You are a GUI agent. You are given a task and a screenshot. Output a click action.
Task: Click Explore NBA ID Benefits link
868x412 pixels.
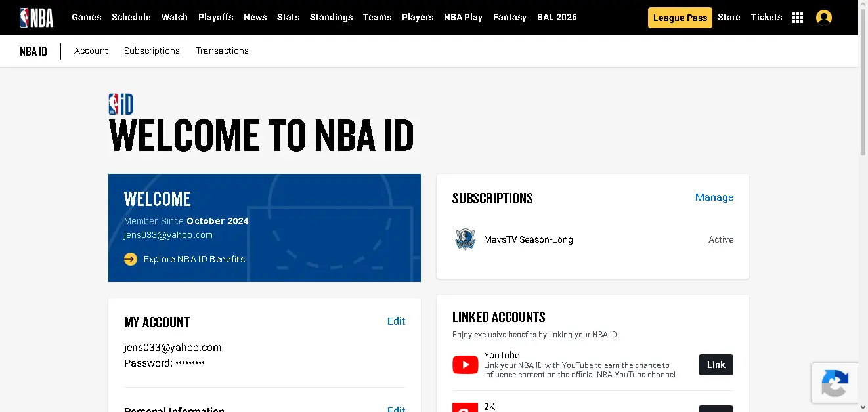coord(194,259)
